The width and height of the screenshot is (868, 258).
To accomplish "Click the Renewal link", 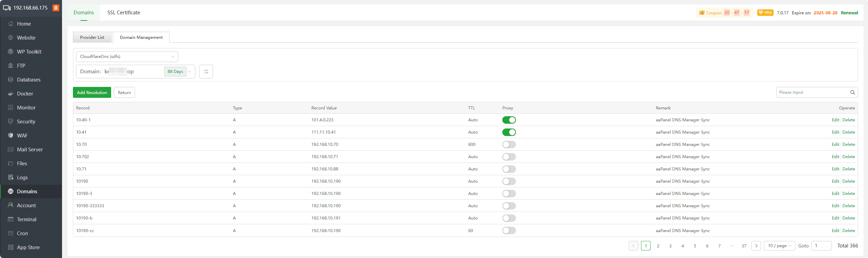I will coord(849,13).
